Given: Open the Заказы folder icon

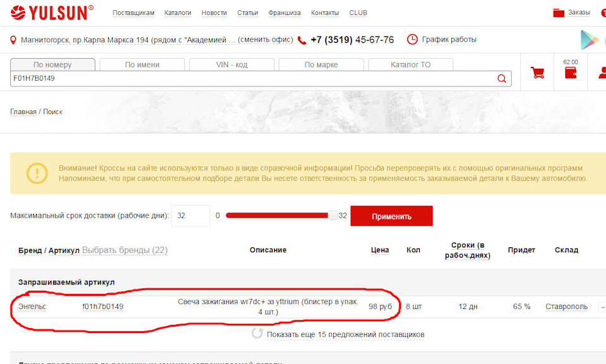Looking at the screenshot, I should (558, 13).
